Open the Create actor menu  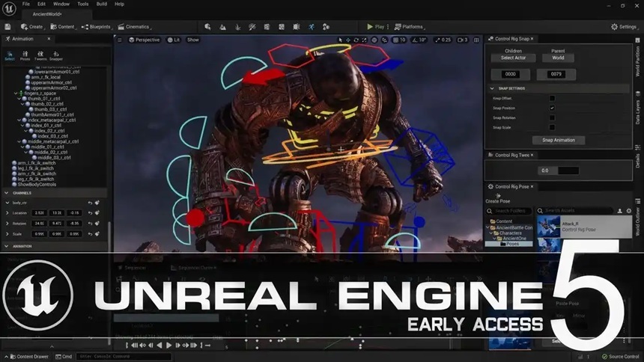pos(32,27)
